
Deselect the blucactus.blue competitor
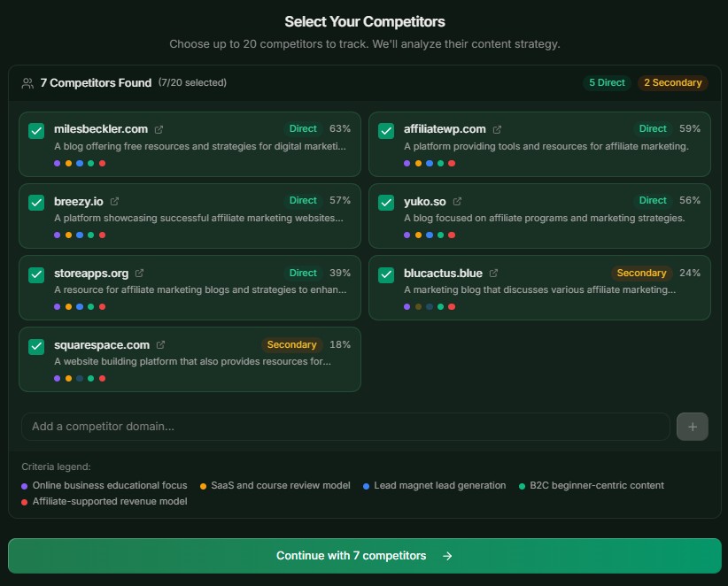click(x=385, y=274)
